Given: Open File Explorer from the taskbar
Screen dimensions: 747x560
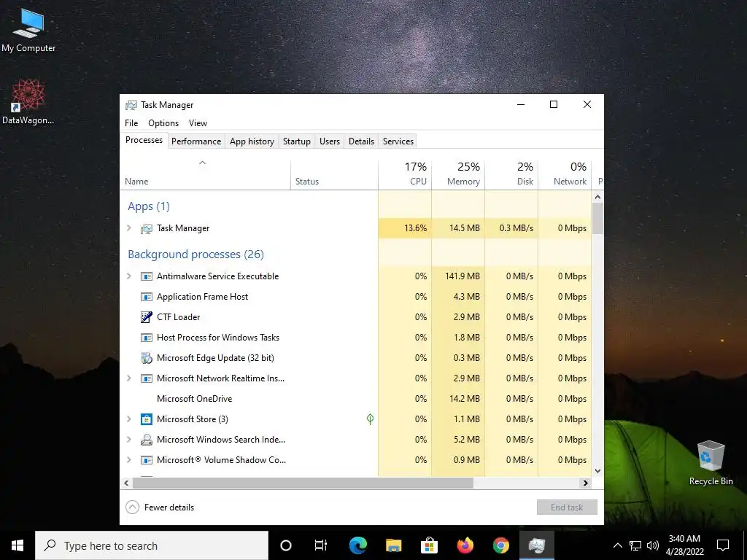Looking at the screenshot, I should click(x=393, y=545).
